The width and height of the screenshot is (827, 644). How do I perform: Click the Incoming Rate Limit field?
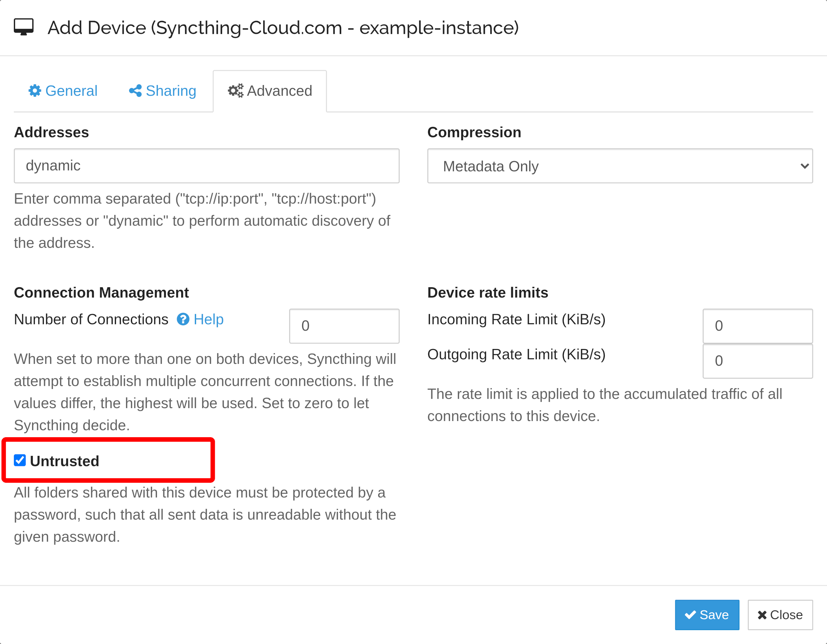tap(757, 326)
